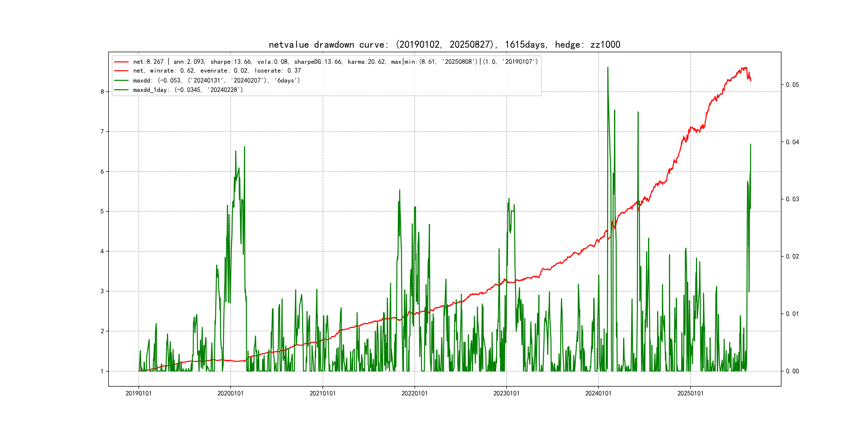Click the green maxdd_1day legend line swatch
Viewport: 868px width, 434px height.
[x=121, y=90]
